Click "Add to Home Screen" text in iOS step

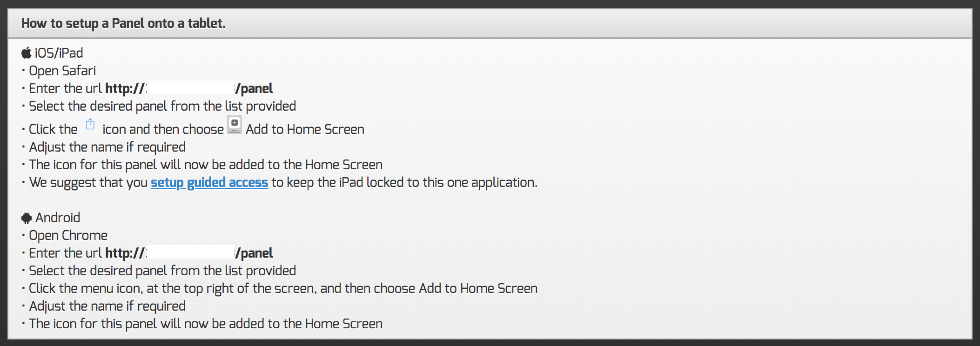pyautogui.click(x=305, y=129)
